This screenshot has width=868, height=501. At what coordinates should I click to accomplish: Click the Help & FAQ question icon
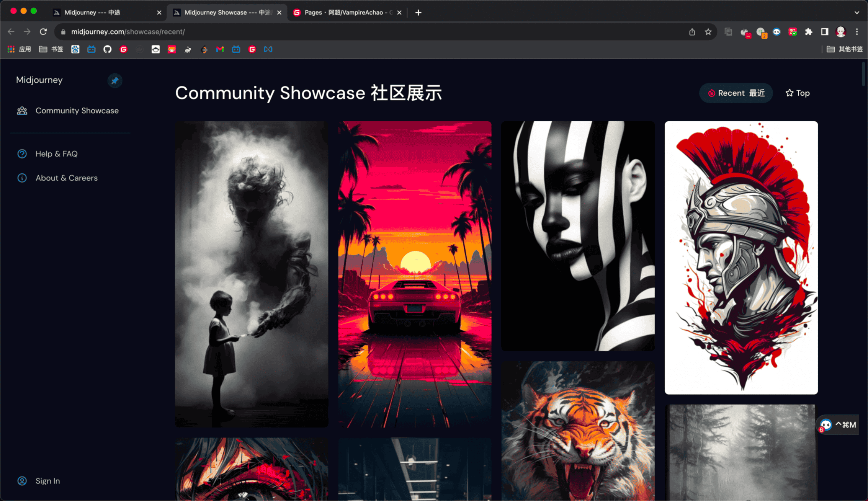pyautogui.click(x=22, y=154)
